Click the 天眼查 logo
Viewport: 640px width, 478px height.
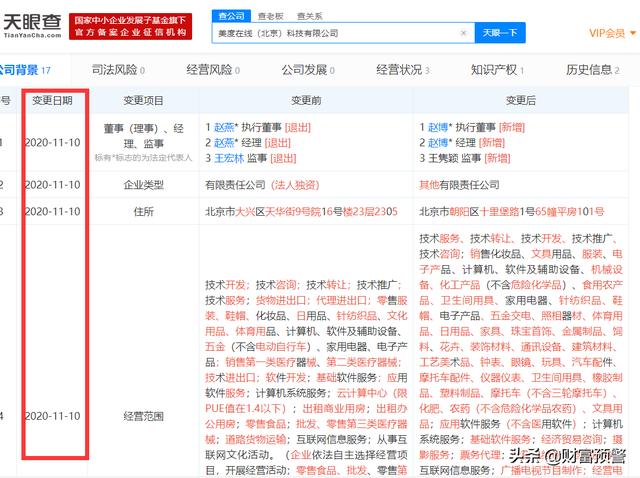[32, 25]
